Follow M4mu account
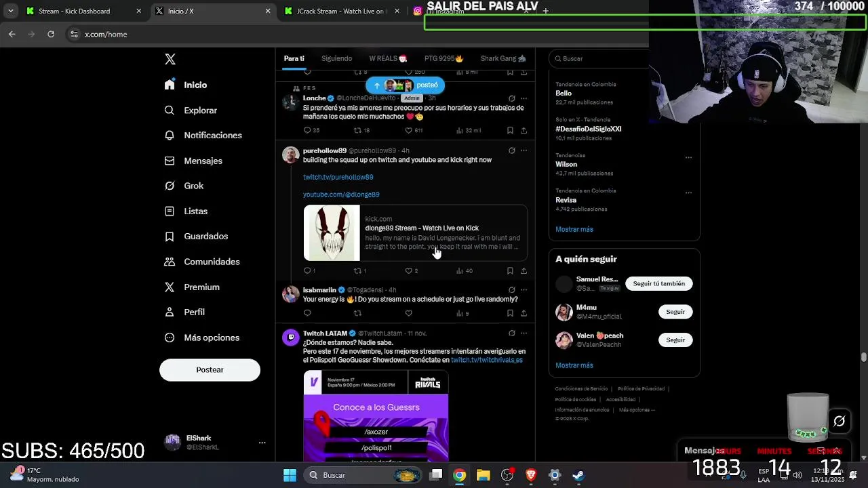Viewport: 868px width, 488px height. (675, 312)
